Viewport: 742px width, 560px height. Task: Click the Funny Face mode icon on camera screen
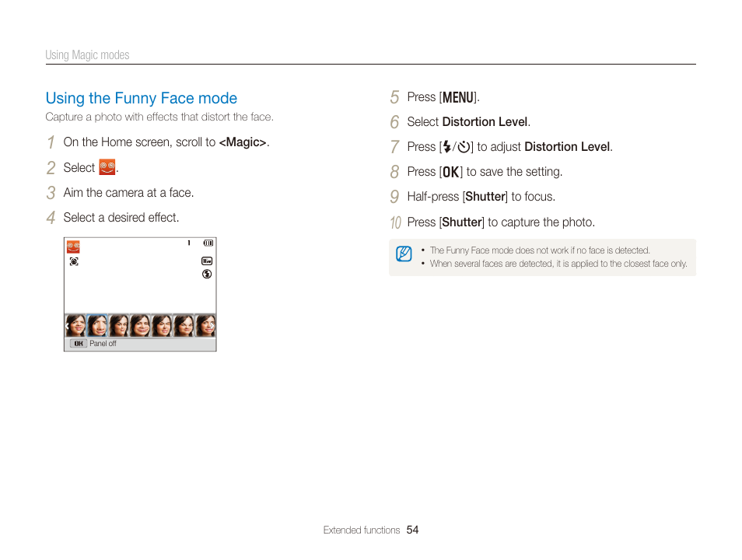73,247
